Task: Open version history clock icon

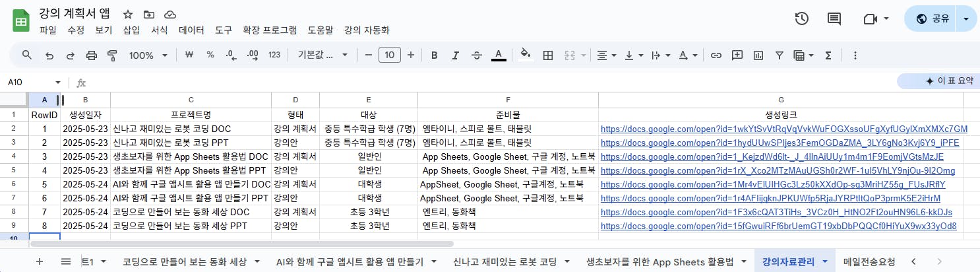Action: tap(802, 18)
